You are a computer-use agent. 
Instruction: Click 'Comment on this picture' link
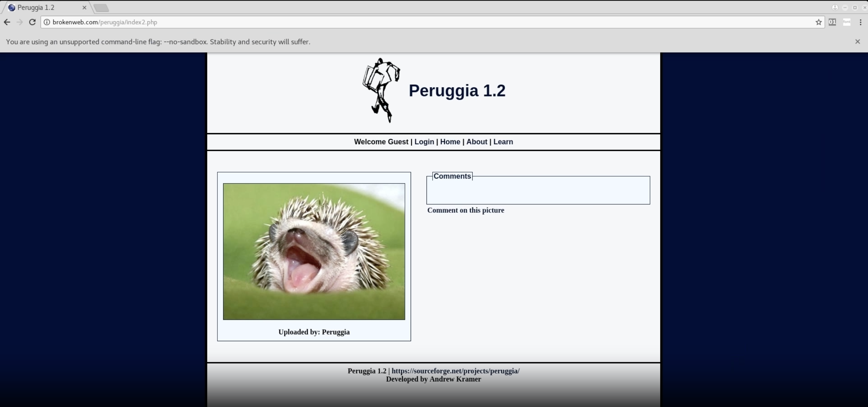(x=465, y=210)
